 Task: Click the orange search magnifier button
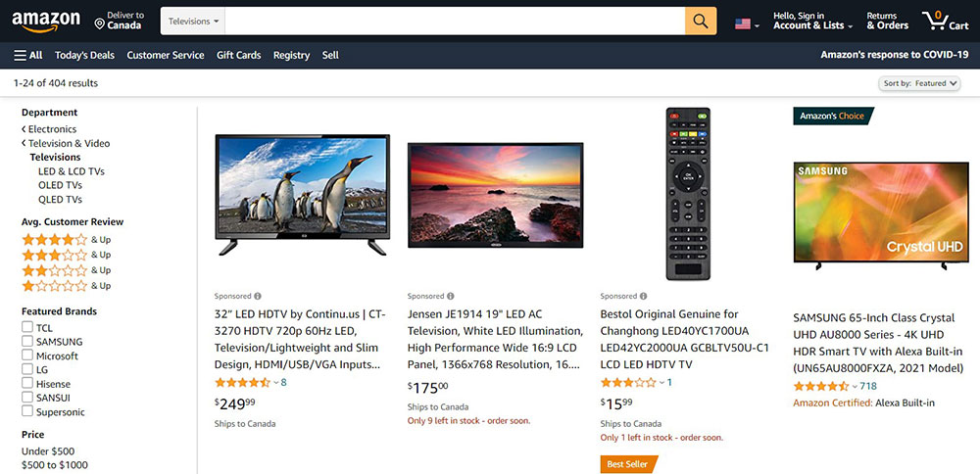click(x=701, y=22)
